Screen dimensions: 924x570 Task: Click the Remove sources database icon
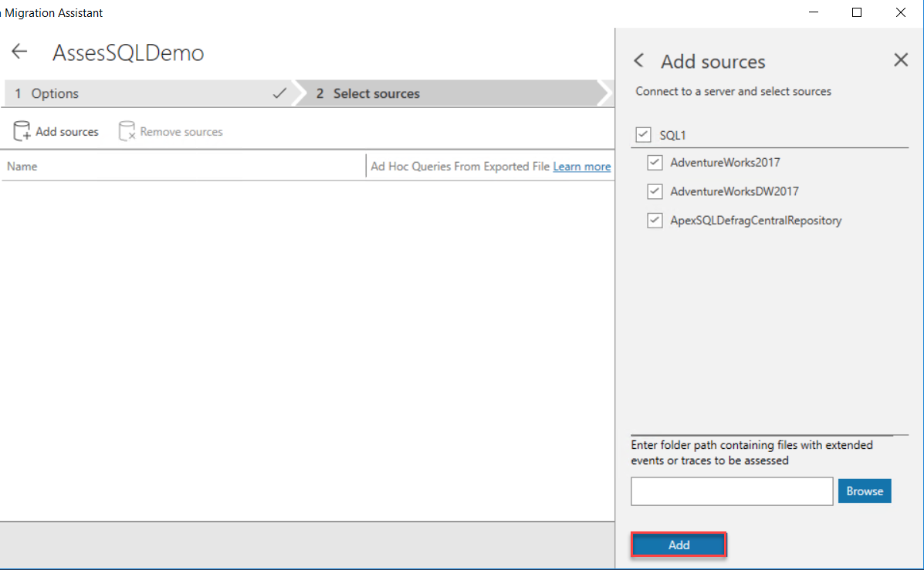[x=127, y=131]
